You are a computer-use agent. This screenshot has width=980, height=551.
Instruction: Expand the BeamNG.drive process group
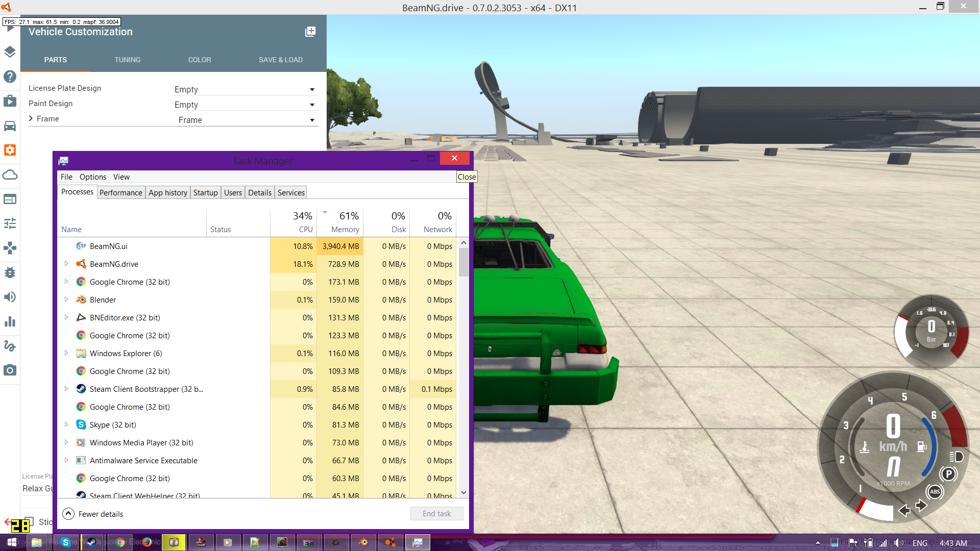[66, 264]
